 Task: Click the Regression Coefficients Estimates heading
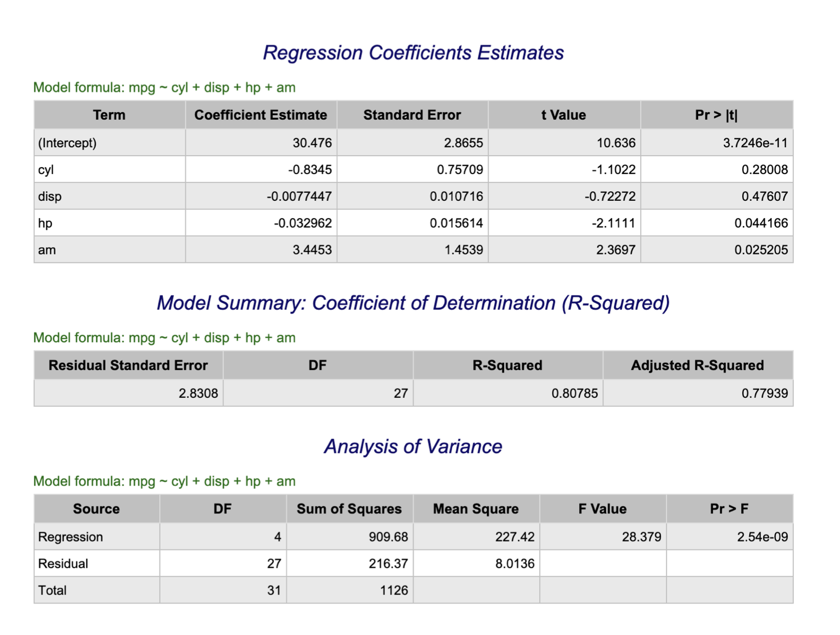coord(413,53)
